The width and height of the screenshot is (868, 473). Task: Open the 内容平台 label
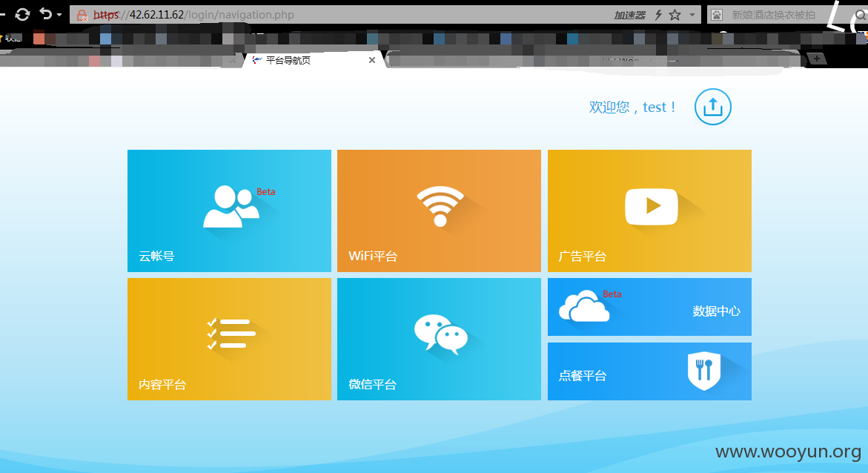(162, 384)
